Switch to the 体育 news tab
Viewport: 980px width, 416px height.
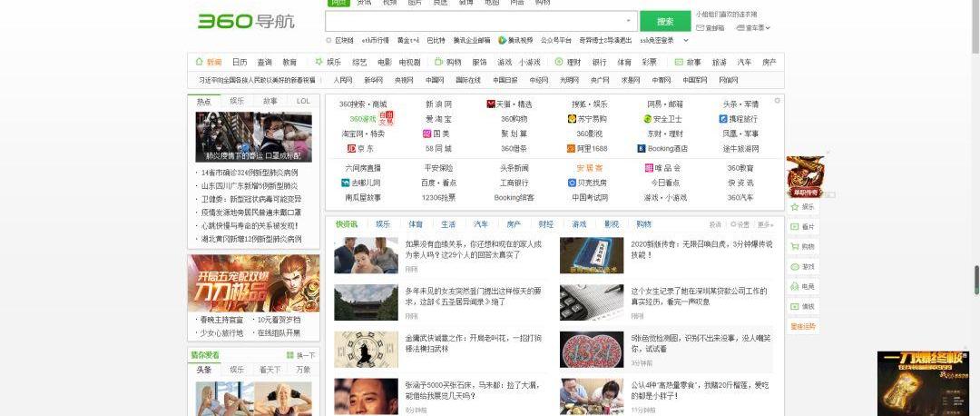point(415,224)
